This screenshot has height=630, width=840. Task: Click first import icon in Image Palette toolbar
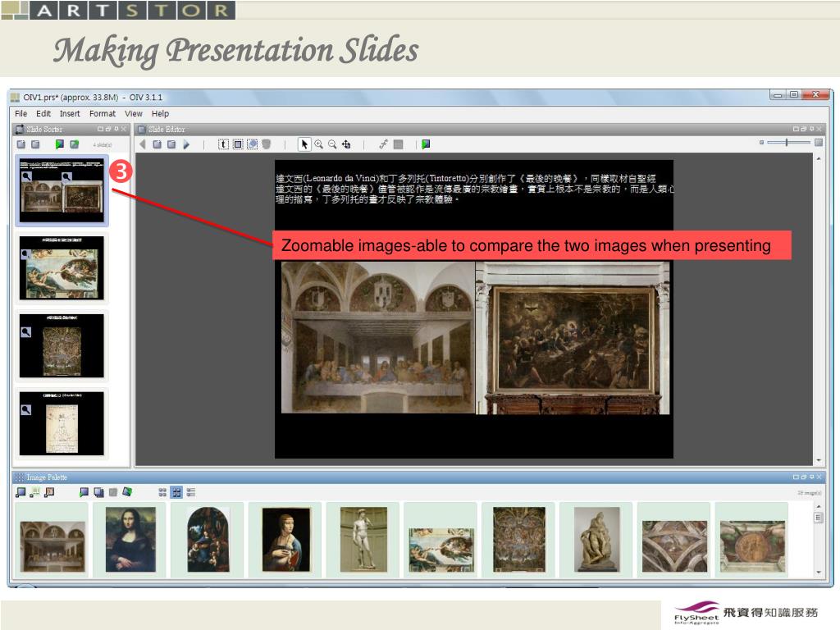tap(21, 492)
